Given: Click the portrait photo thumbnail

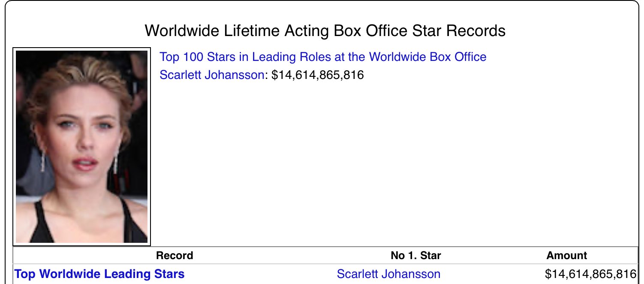Looking at the screenshot, I should (x=81, y=147).
